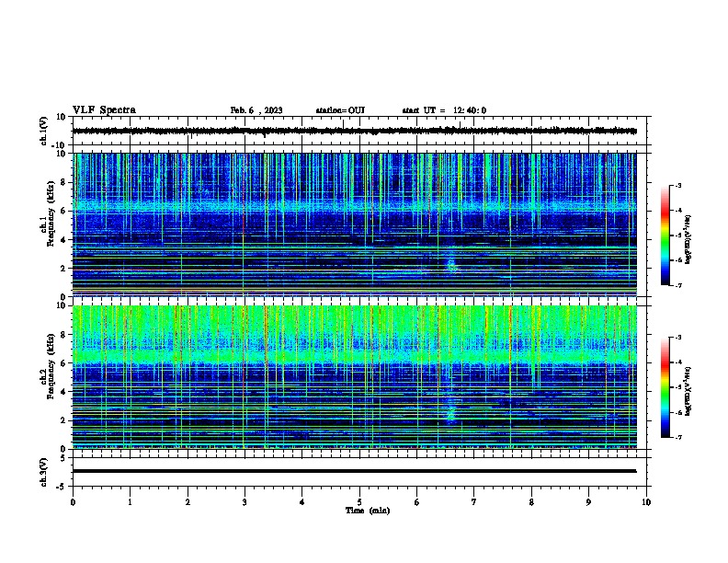Click the ch.2 spectrogram "8" kHz tick label
728x563 pixels.
click(x=63, y=335)
